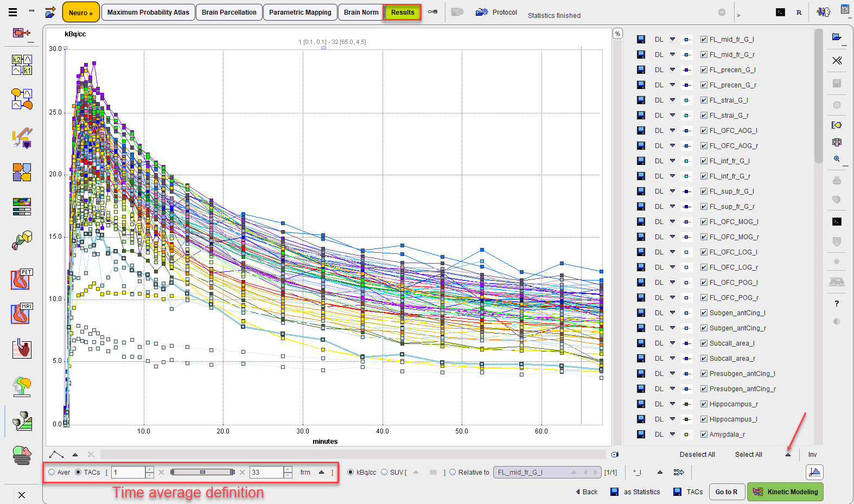This screenshot has width=854, height=504.
Task: Uncheck the FL_strai_G_r curve checkbox
Action: (x=703, y=115)
